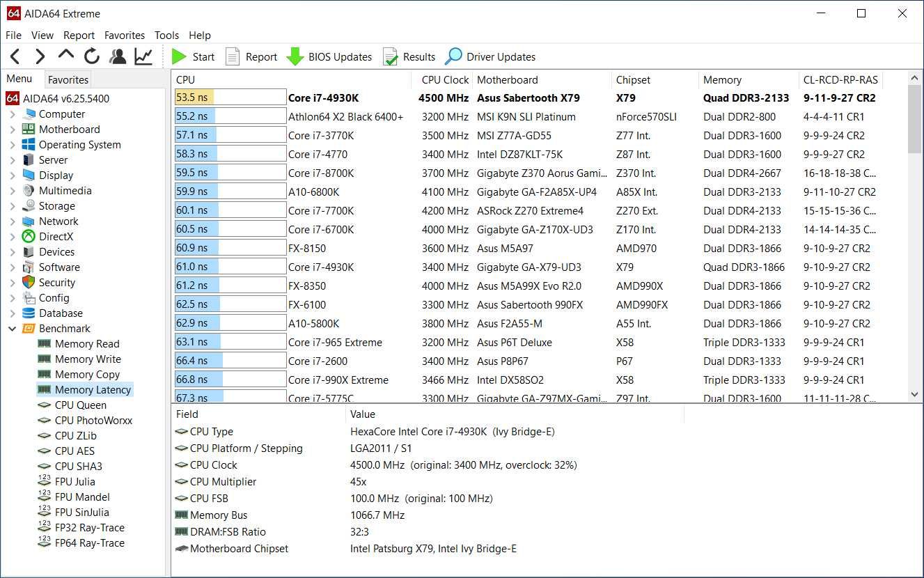924x578 pixels.
Task: Open the Memory Write benchmark
Action: coord(88,359)
